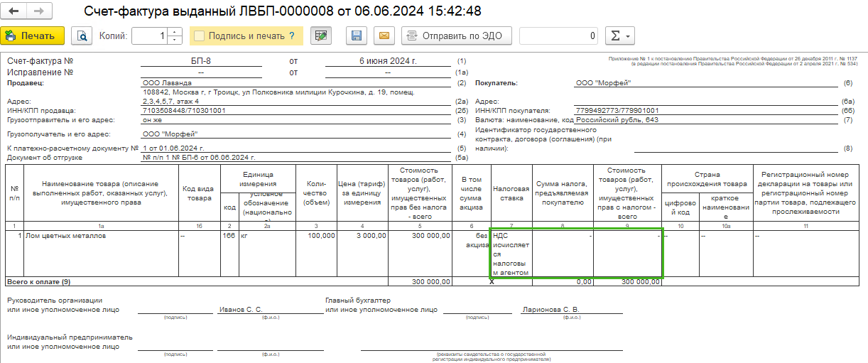
Task: Increase copies with the up stepper arrow
Action: (175, 31)
